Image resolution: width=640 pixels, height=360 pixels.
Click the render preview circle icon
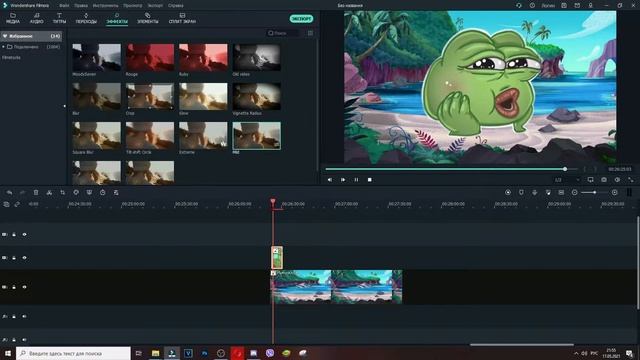[x=508, y=192]
